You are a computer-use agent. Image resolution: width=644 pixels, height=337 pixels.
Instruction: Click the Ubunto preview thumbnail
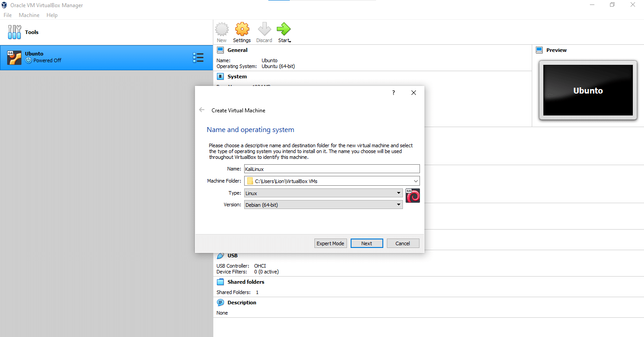pyautogui.click(x=588, y=90)
